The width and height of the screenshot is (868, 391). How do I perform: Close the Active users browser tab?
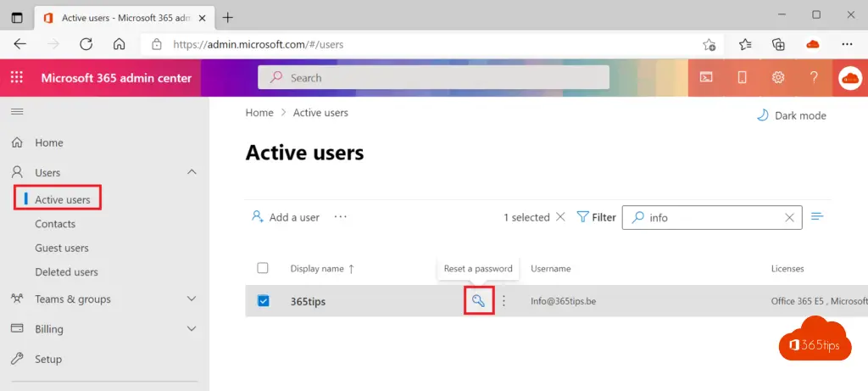[x=202, y=18]
